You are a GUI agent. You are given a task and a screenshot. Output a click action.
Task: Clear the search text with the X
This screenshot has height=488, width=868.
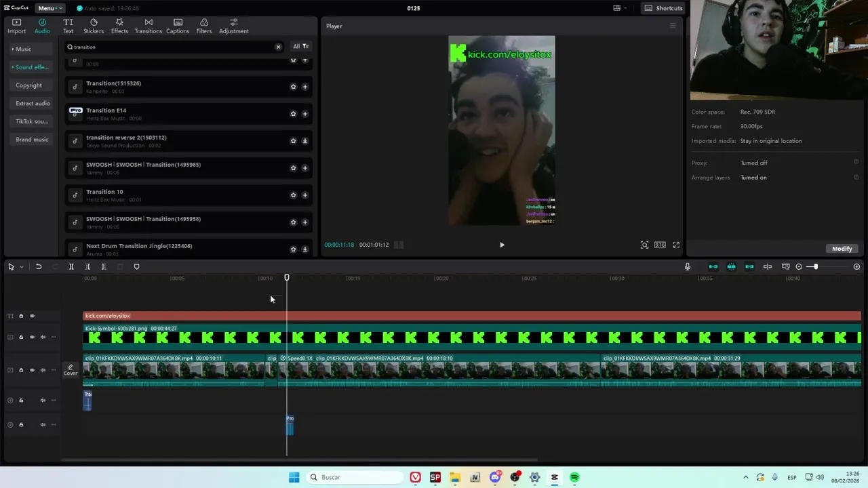pos(278,47)
